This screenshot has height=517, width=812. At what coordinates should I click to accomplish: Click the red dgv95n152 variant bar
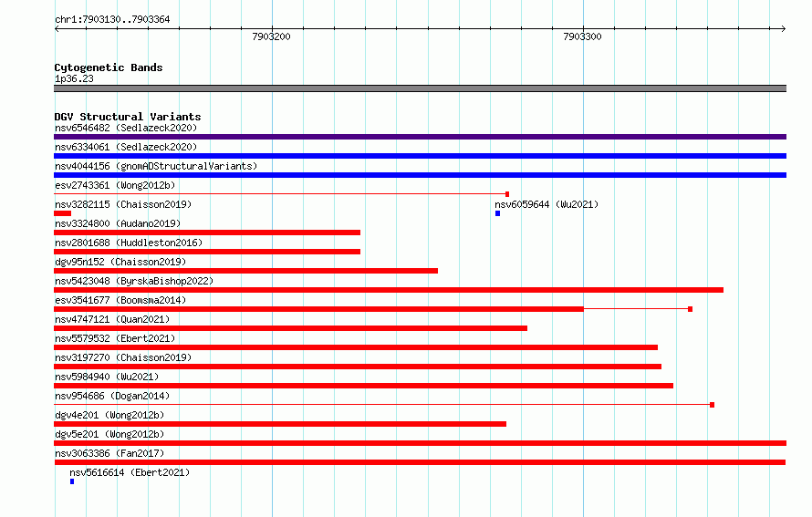point(246,271)
